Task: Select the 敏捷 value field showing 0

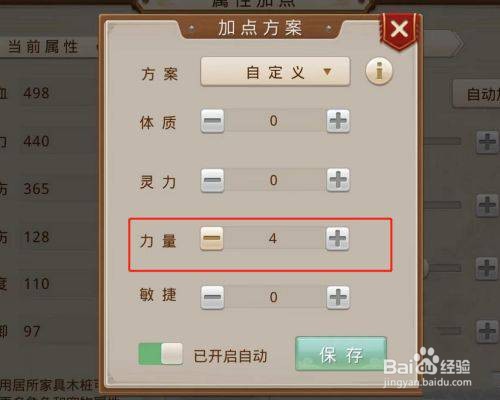Action: point(275,297)
